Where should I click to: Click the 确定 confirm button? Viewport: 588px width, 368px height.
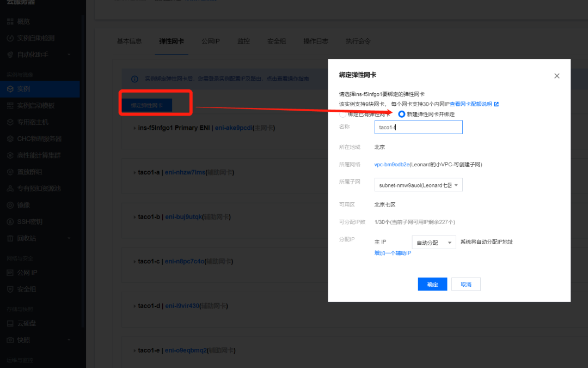pyautogui.click(x=432, y=284)
